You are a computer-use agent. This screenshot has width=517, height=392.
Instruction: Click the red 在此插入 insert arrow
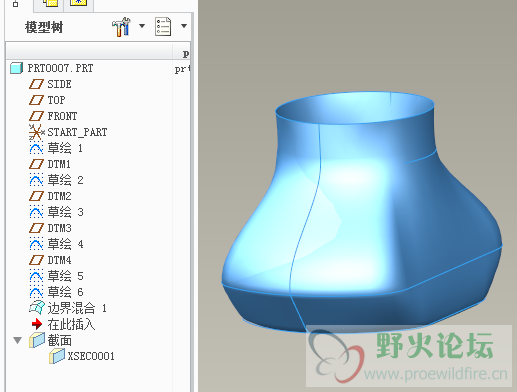coord(37,324)
